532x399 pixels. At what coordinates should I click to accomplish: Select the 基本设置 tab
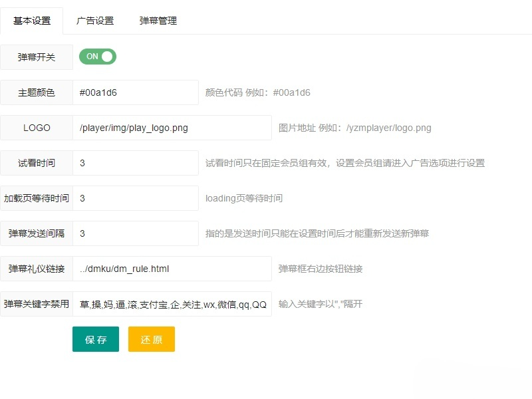31,21
